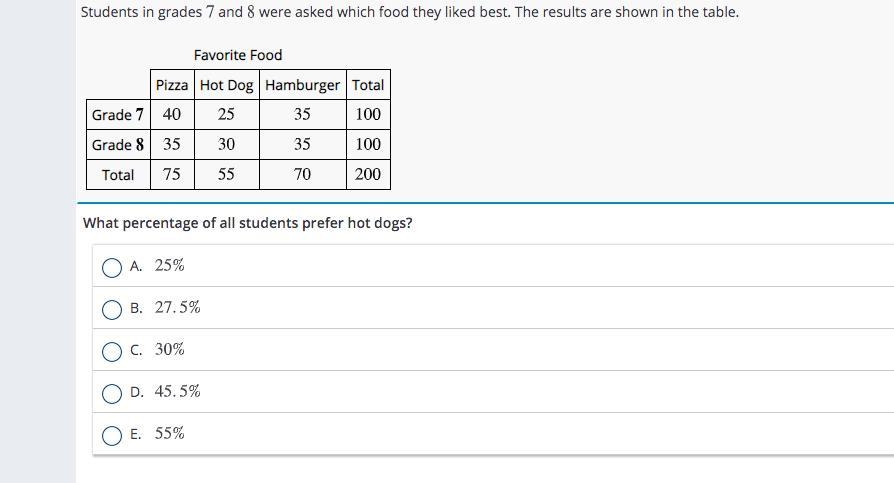Click the Total column header
This screenshot has width=894, height=483.
click(368, 85)
